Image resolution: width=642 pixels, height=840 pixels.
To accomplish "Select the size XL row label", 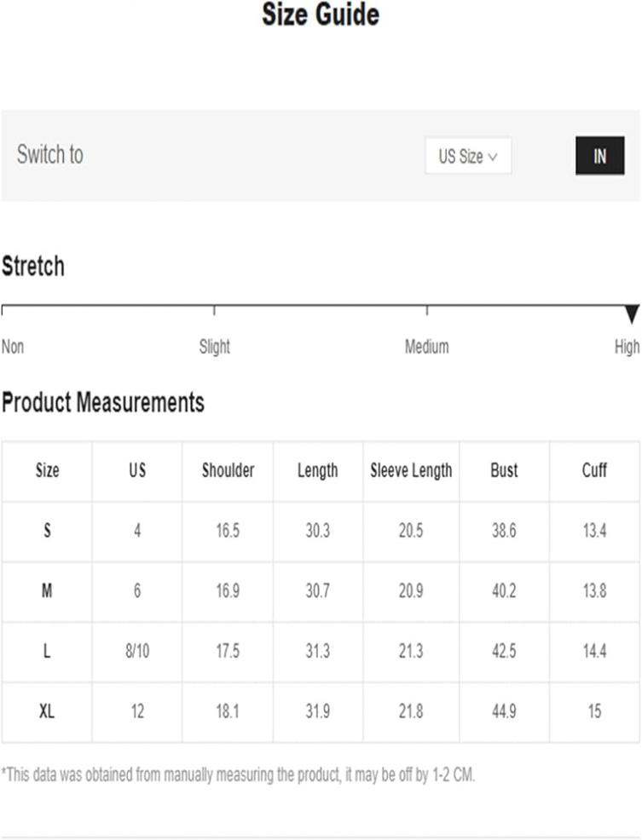I will [47, 711].
